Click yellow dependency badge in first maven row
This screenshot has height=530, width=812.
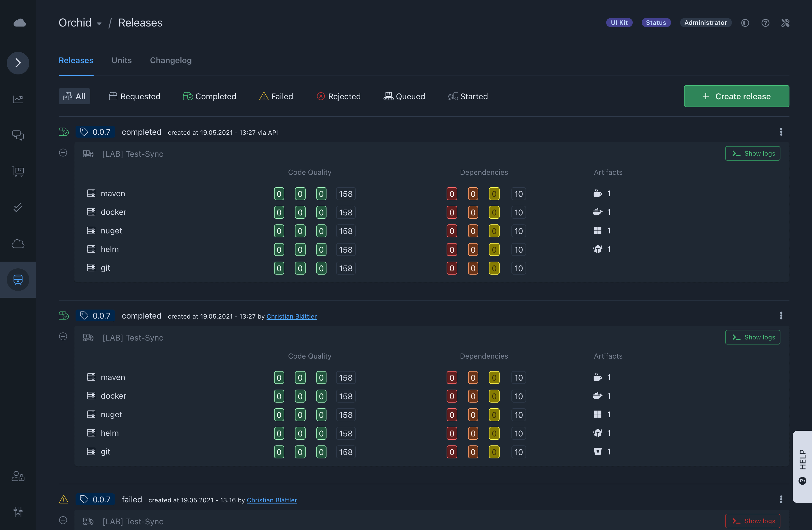pos(494,194)
